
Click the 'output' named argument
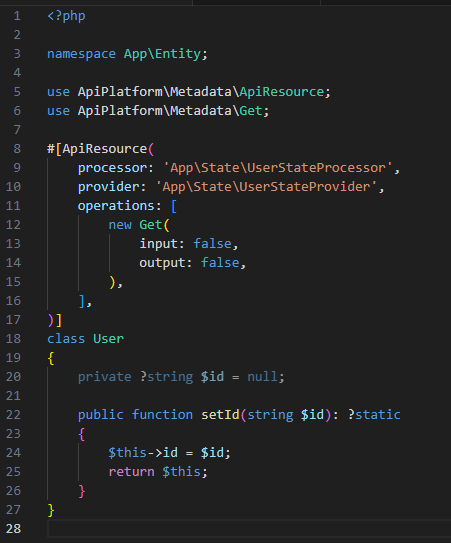pos(162,263)
